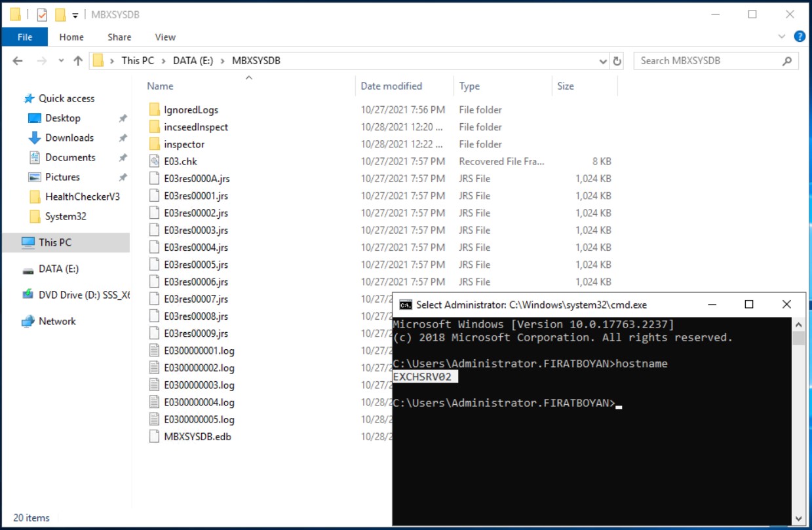Screen dimensions: 812x530
Task: Select the inspector folder icon
Action: pyautogui.click(x=155, y=144)
